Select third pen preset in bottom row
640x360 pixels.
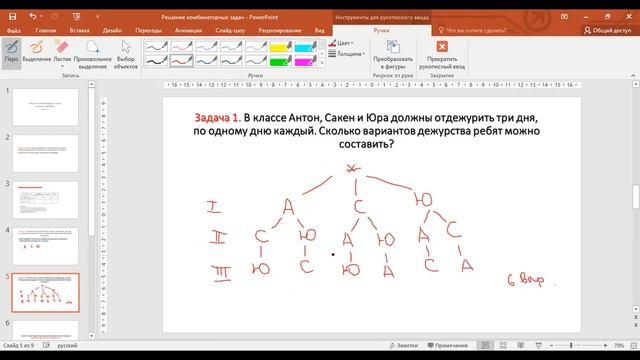point(207,61)
